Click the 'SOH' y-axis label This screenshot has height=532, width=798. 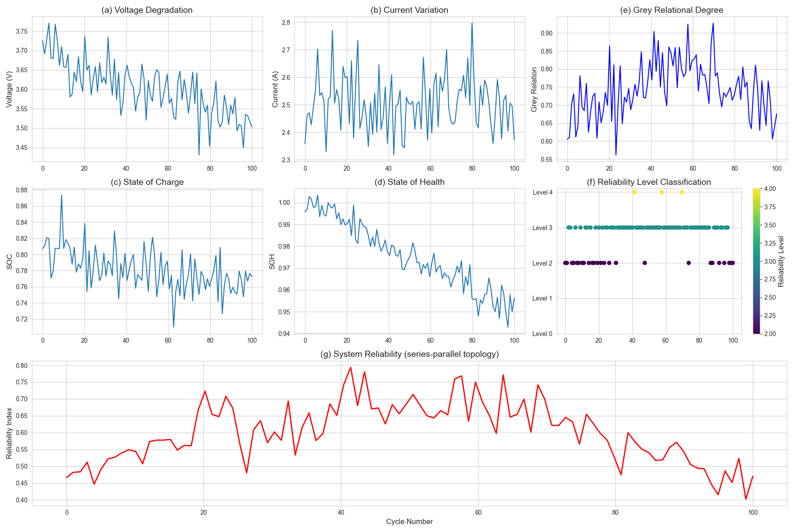[x=272, y=262]
